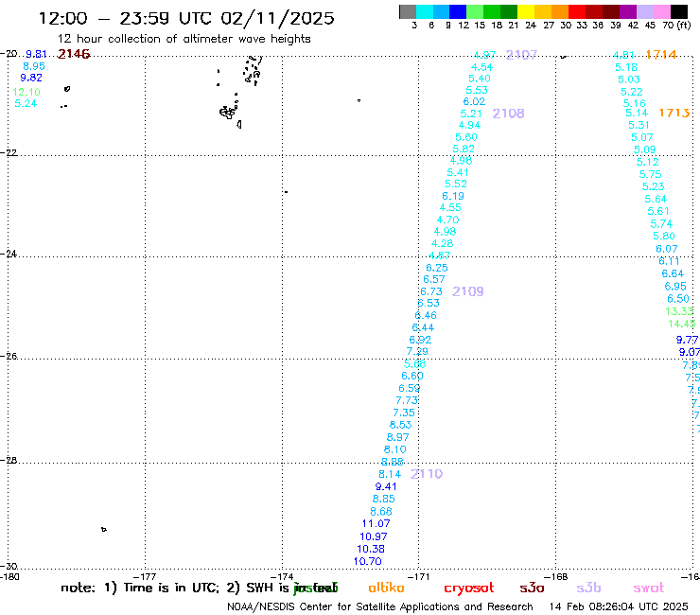Click the wave height value 9.41

point(386,487)
